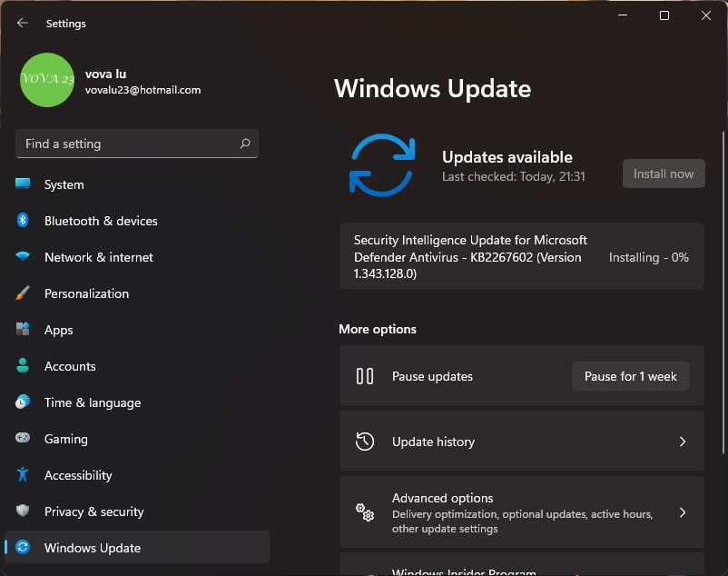Maximize the Settings window
This screenshot has width=728, height=576.
[664, 15]
